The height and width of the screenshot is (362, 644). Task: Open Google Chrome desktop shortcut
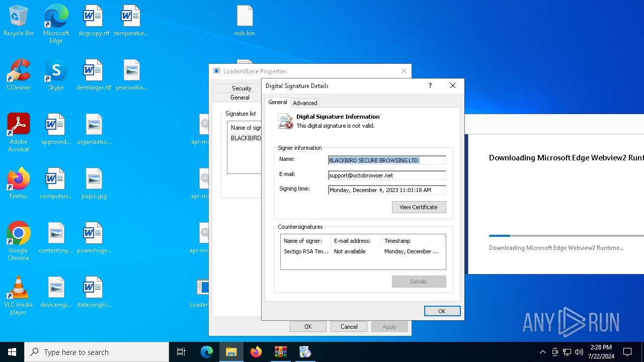point(19,241)
